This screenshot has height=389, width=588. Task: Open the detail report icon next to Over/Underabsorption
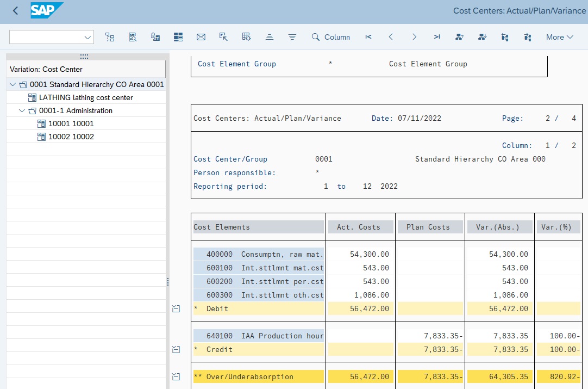176,376
